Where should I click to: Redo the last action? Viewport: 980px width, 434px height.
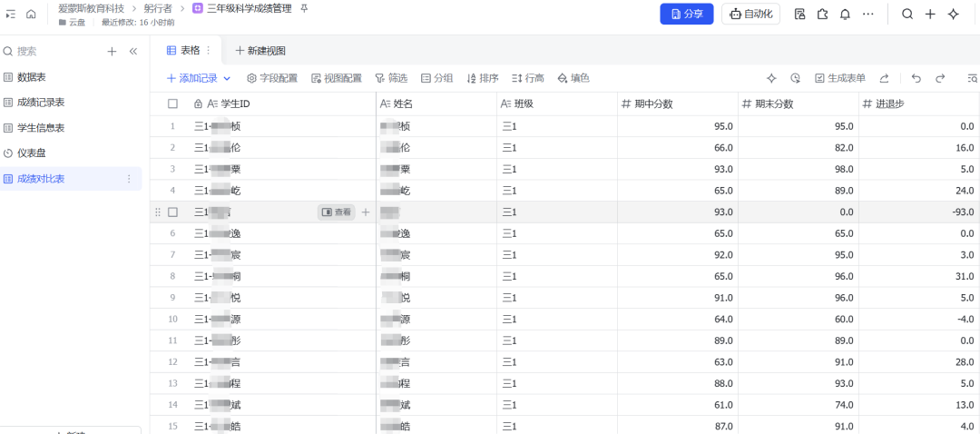(939, 78)
